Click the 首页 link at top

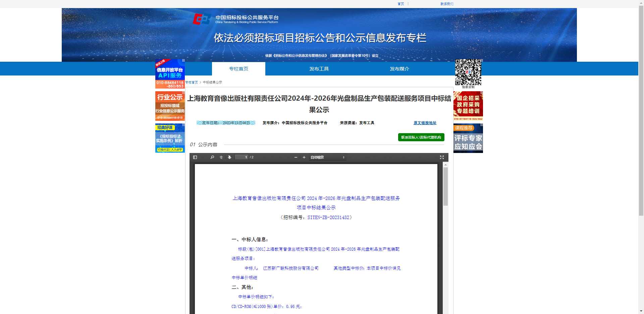pos(401,4)
